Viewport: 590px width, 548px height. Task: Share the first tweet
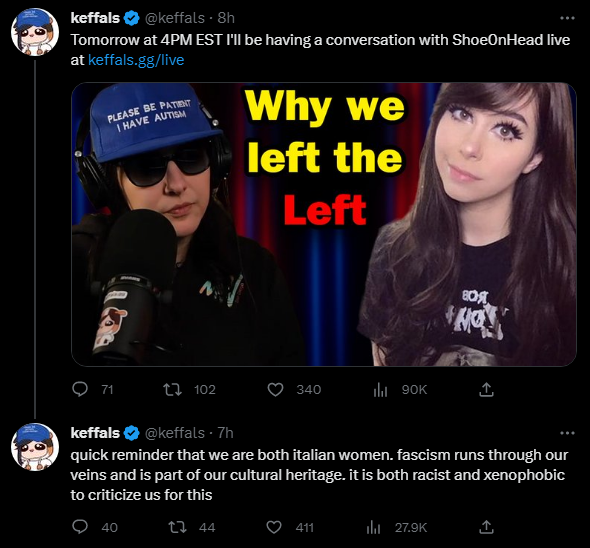pyautogui.click(x=486, y=390)
